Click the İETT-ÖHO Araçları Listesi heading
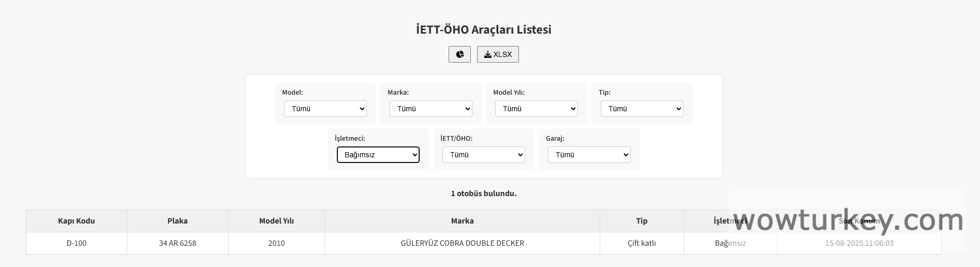Image resolution: width=980 pixels, height=267 pixels. [x=483, y=29]
